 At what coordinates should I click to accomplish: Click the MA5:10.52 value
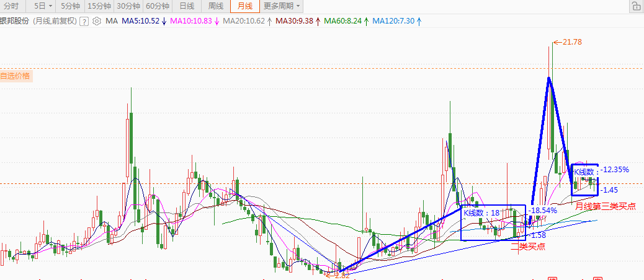click(140, 21)
